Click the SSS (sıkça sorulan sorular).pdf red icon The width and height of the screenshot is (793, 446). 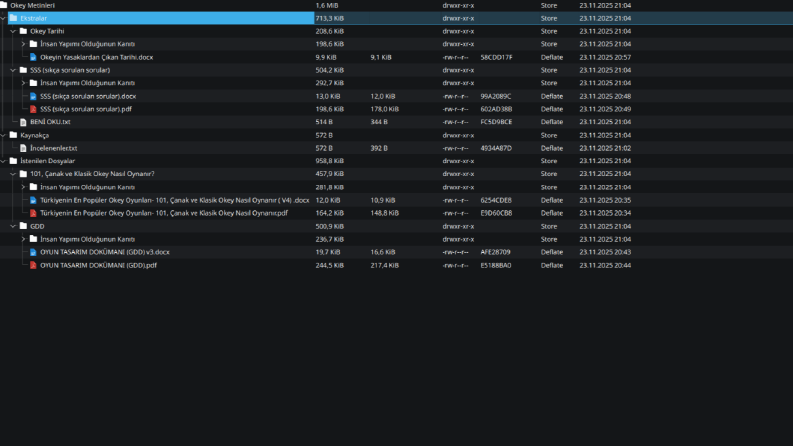(x=33, y=109)
